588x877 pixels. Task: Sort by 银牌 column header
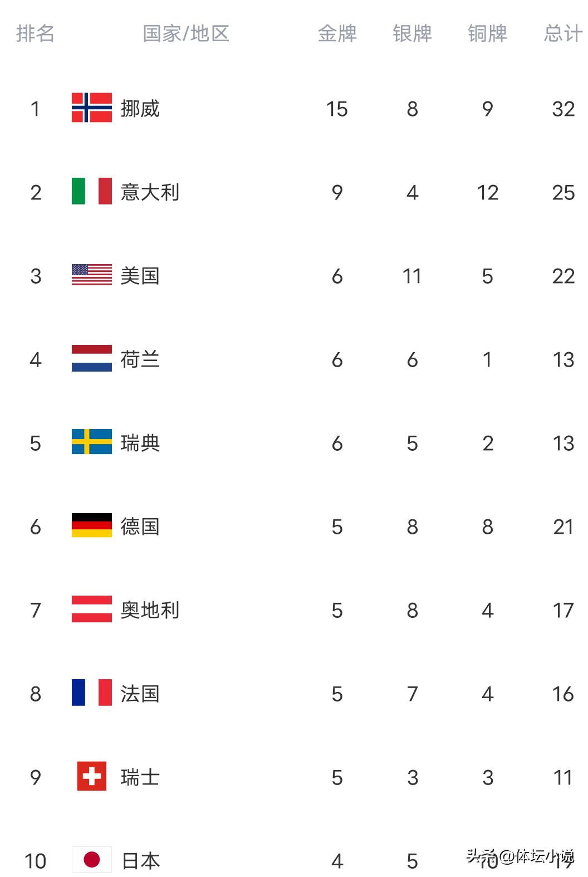point(412,33)
